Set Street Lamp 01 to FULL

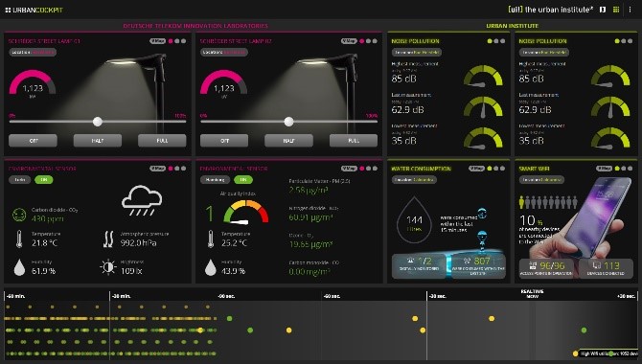pos(162,141)
